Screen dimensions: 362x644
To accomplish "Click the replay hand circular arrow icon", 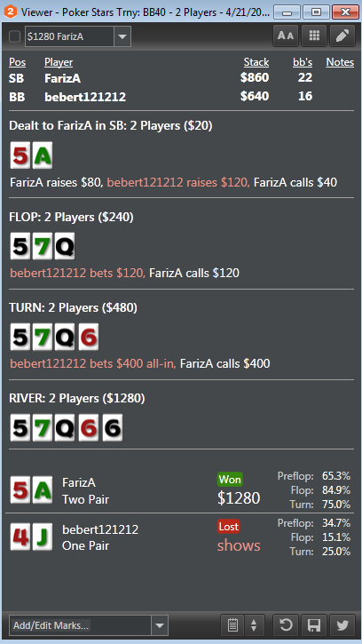I will (286, 625).
